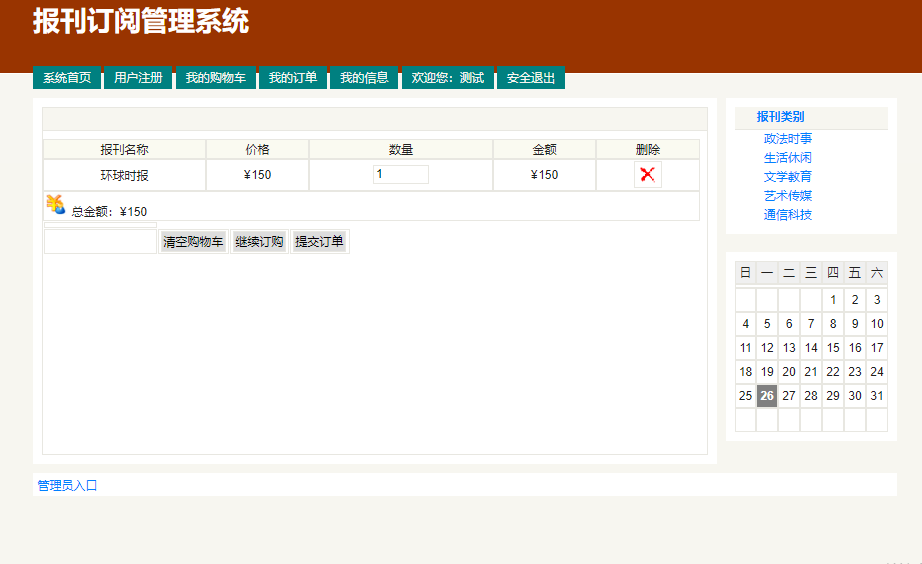922x564 pixels.
Task: Click the 数量 column header
Action: pos(401,149)
